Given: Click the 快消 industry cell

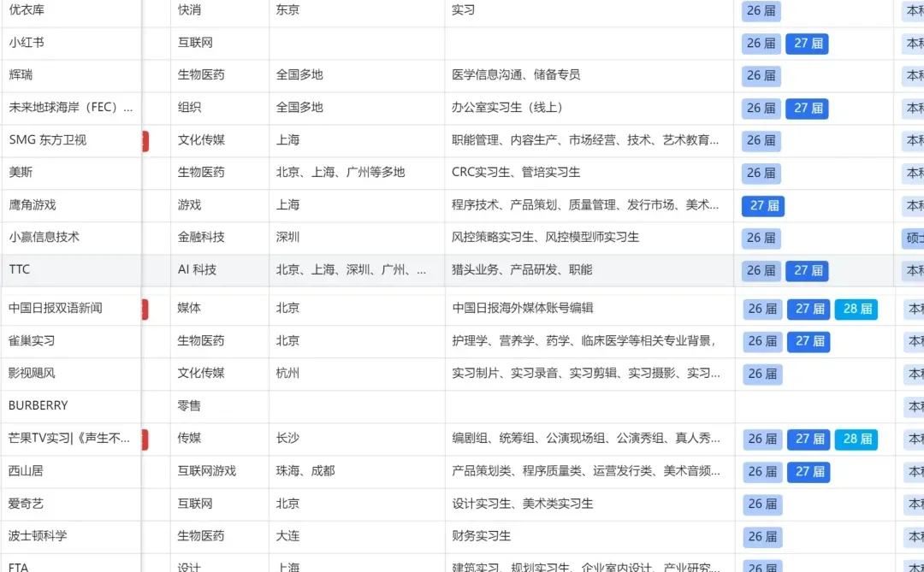Looking at the screenshot, I should pyautogui.click(x=190, y=10).
